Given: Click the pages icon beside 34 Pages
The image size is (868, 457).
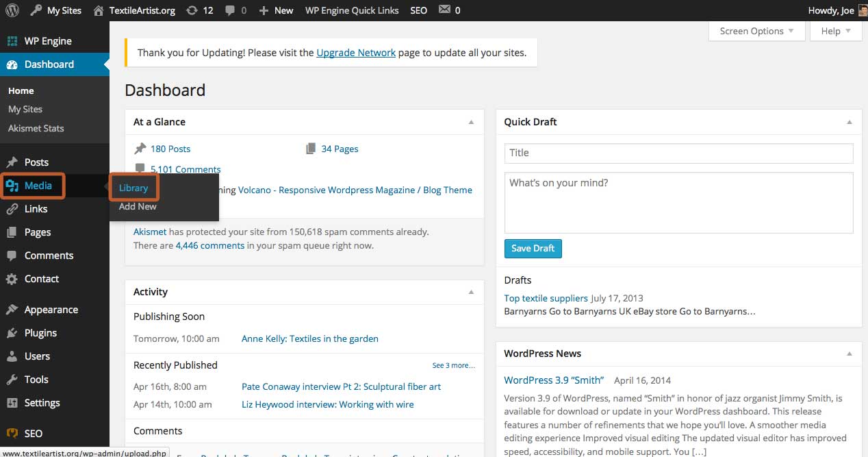Looking at the screenshot, I should [x=311, y=149].
